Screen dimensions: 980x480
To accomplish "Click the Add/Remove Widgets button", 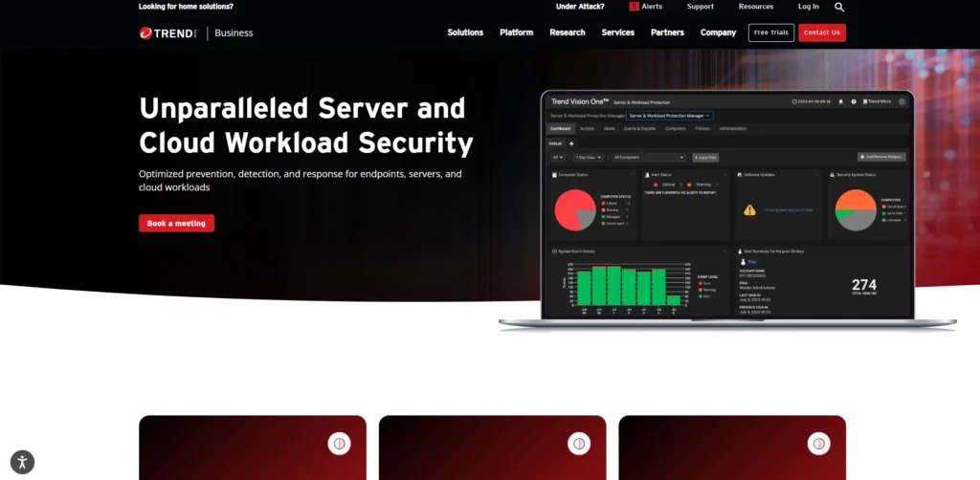I will pyautogui.click(x=881, y=157).
